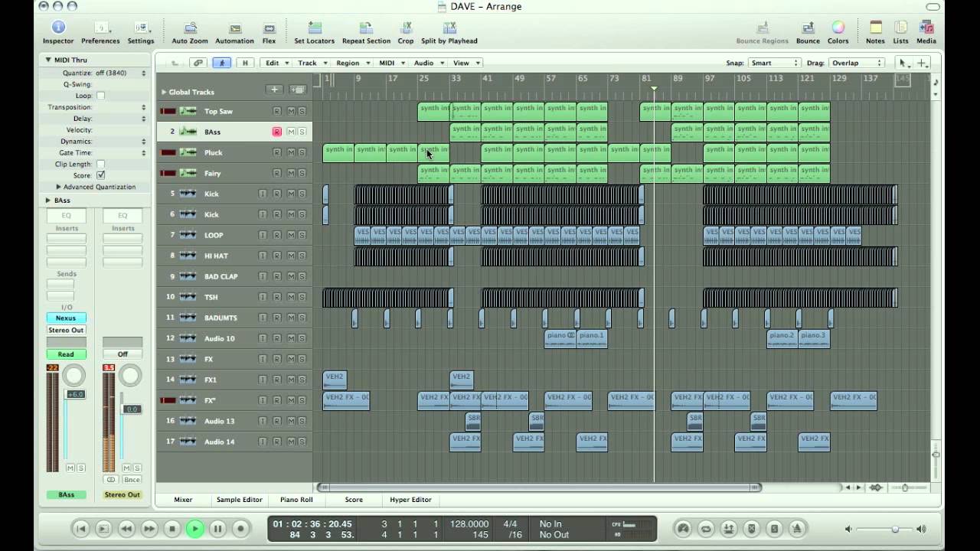
Task: Switch to the Mixer tab
Action: pos(183,500)
